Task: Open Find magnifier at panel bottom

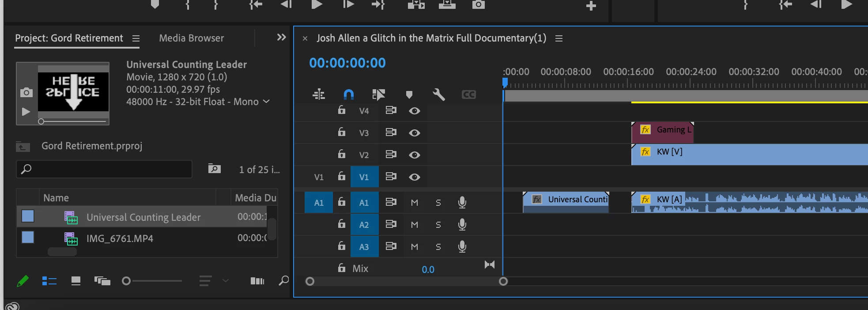Action: (284, 280)
